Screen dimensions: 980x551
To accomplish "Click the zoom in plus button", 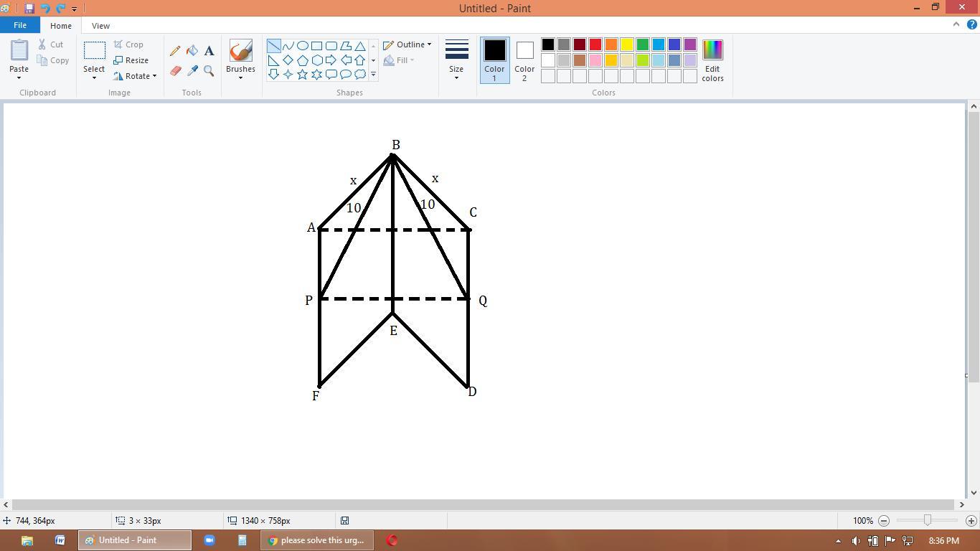I will [x=971, y=521].
